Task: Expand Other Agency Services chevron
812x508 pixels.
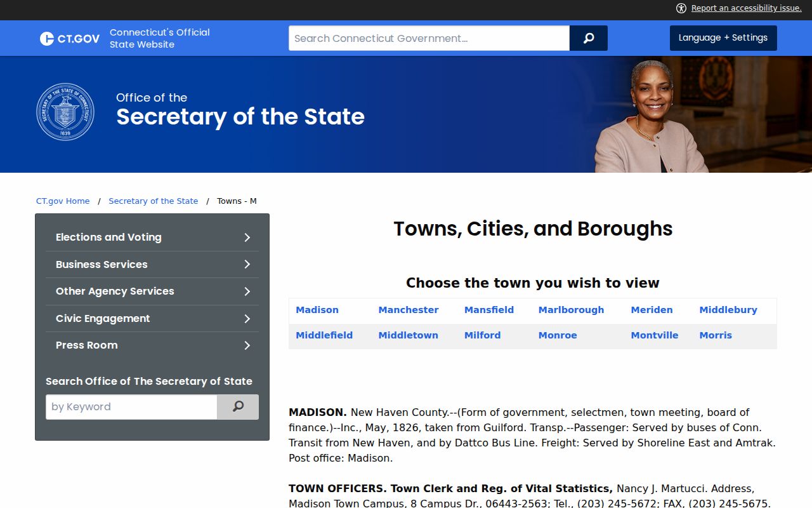Action: point(247,291)
